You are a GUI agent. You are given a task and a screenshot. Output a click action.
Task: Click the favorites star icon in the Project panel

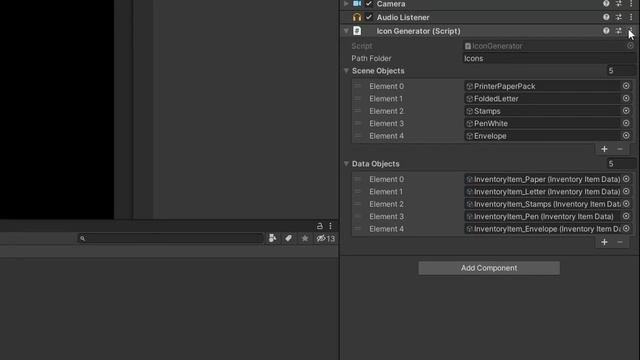(x=305, y=238)
